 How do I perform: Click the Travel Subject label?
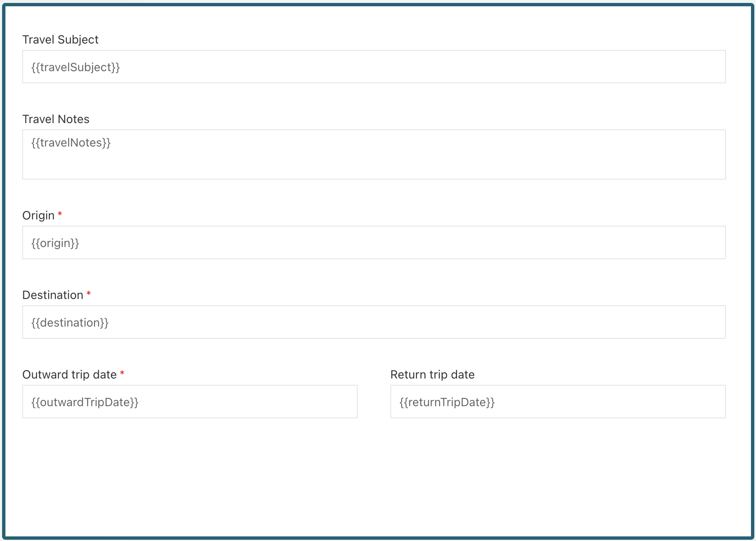tap(60, 40)
